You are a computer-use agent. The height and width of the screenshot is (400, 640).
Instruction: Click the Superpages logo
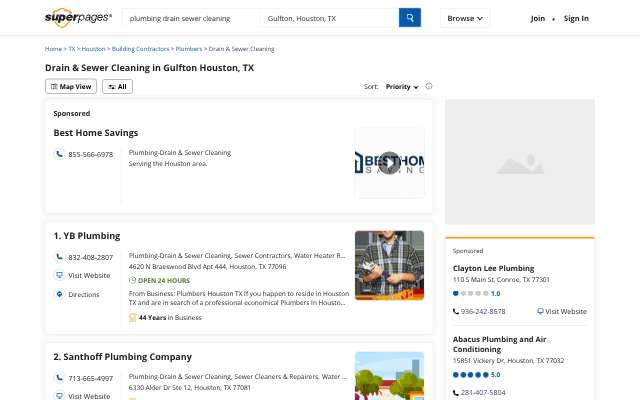click(78, 18)
